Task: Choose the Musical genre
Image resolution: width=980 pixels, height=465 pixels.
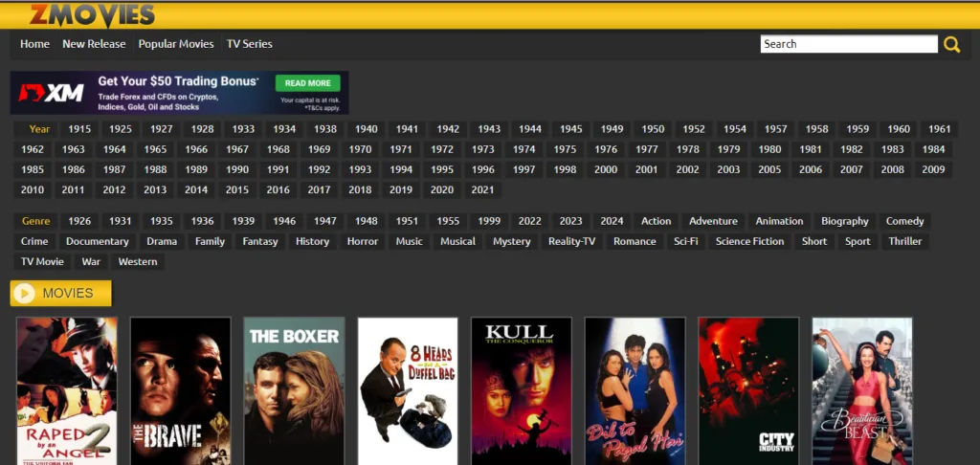Action: tap(457, 241)
